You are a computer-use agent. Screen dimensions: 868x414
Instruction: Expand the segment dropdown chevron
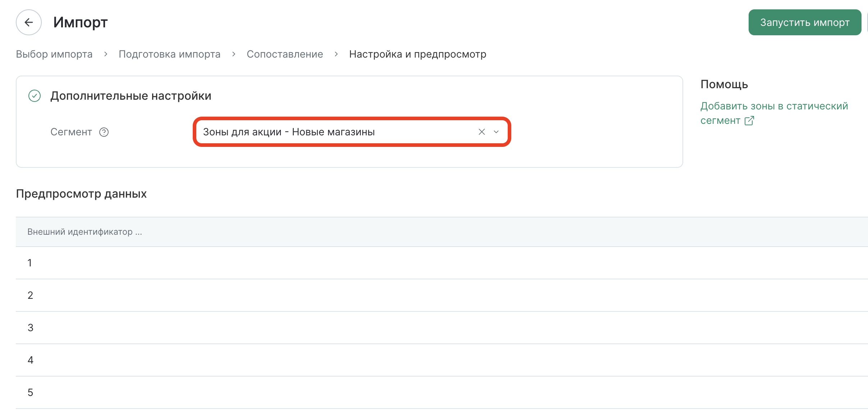coord(496,132)
